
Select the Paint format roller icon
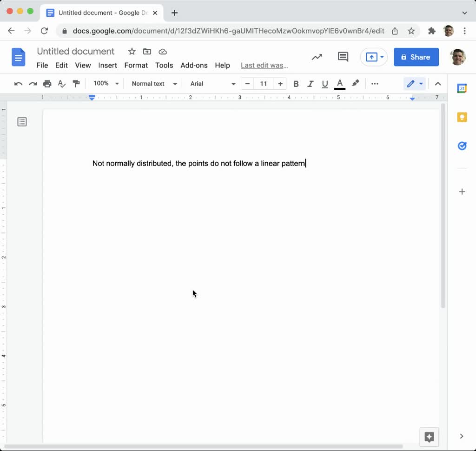pyautogui.click(x=76, y=84)
